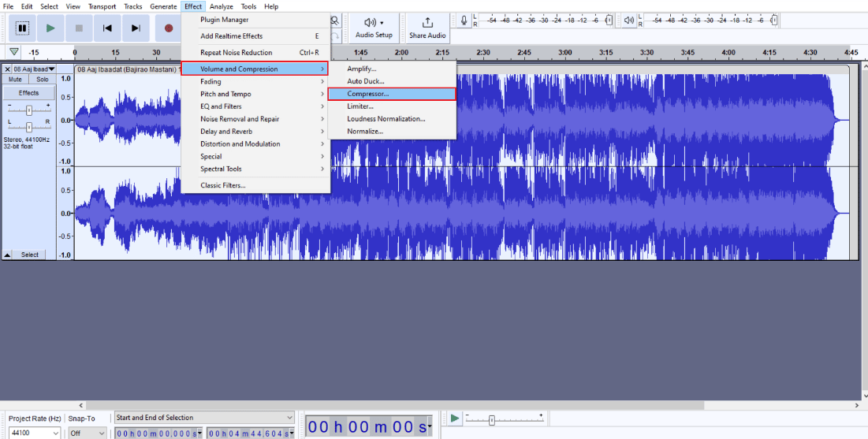Click the Pause button in transport toolbar

22,28
